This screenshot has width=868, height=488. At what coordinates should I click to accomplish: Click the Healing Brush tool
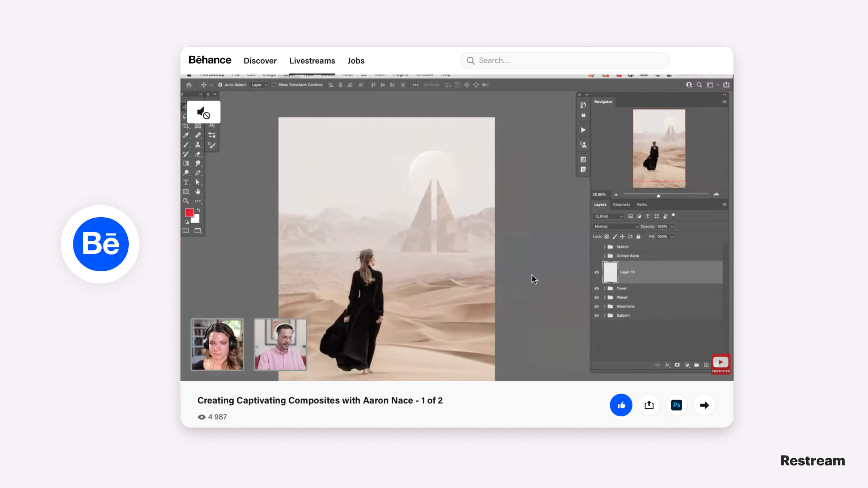199,135
